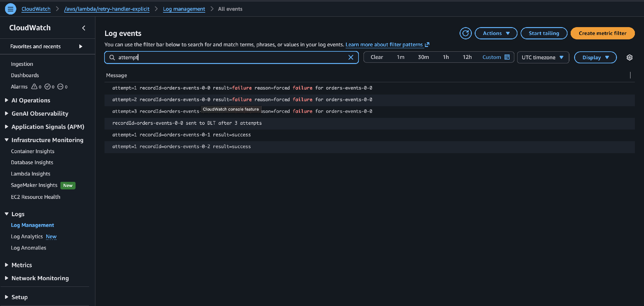Select the sent to DLT after 3 attempts row
The width and height of the screenshot is (644, 306).
point(370,123)
